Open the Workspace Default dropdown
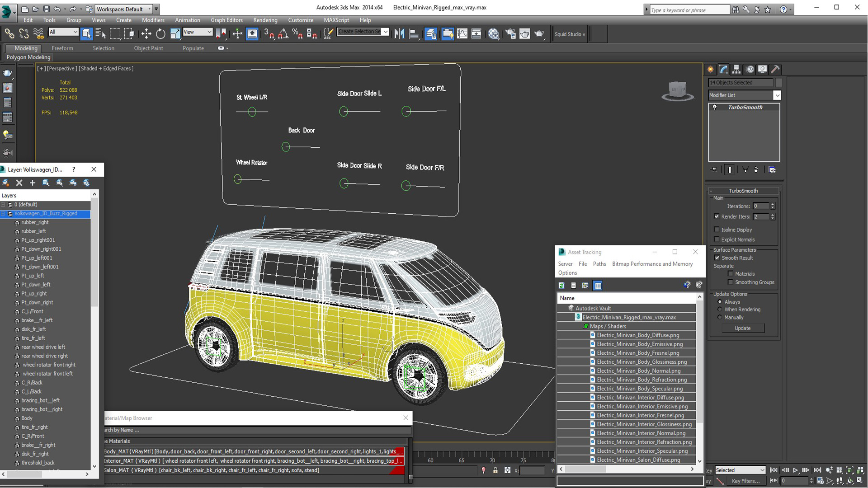Screen dimensions: 868x488 pos(124,9)
